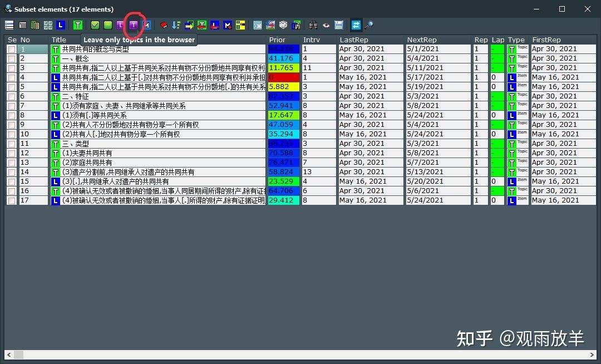Image resolution: width=601 pixels, height=364 pixels.
Task: Click the green checkmark toolbar icon
Action: pyautogui.click(x=95, y=25)
